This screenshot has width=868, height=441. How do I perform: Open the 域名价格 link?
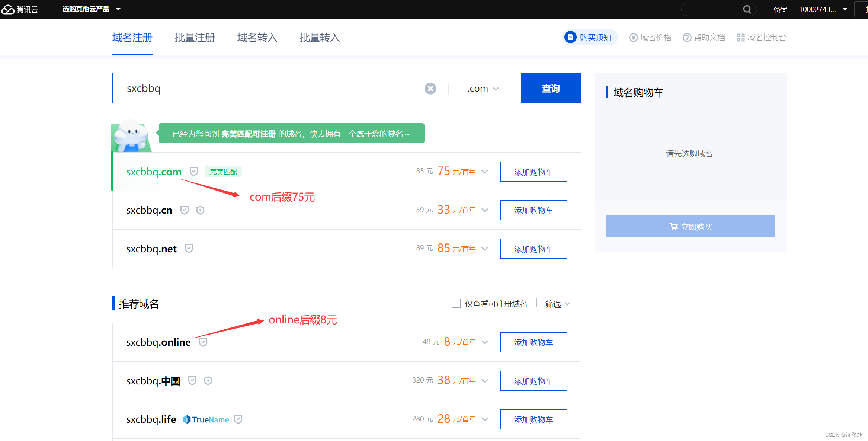pyautogui.click(x=650, y=38)
